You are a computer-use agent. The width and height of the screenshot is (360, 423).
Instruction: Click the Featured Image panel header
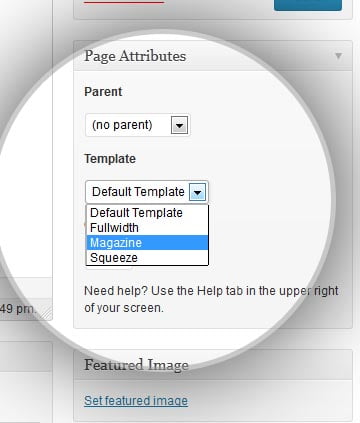213,365
